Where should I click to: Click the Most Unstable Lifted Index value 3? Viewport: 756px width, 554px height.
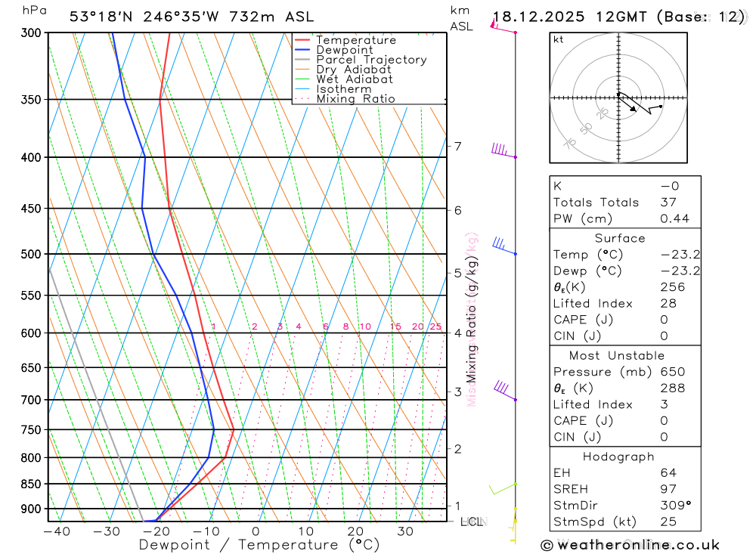(x=664, y=404)
